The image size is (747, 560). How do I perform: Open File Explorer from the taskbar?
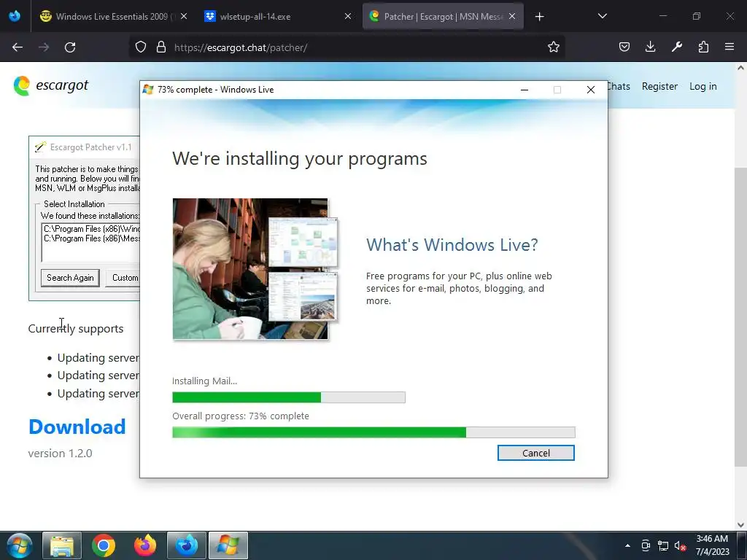tap(62, 545)
